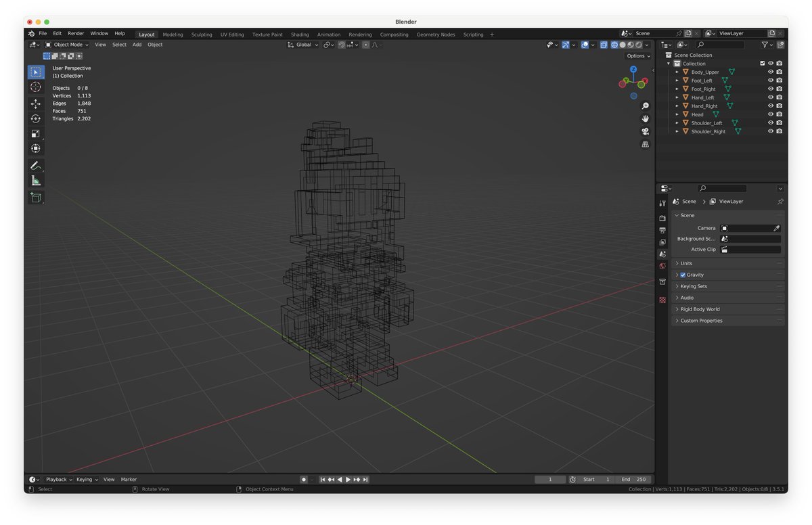Open the Texture properties tab
Image resolution: width=812 pixels, height=525 pixels.
[x=662, y=300]
